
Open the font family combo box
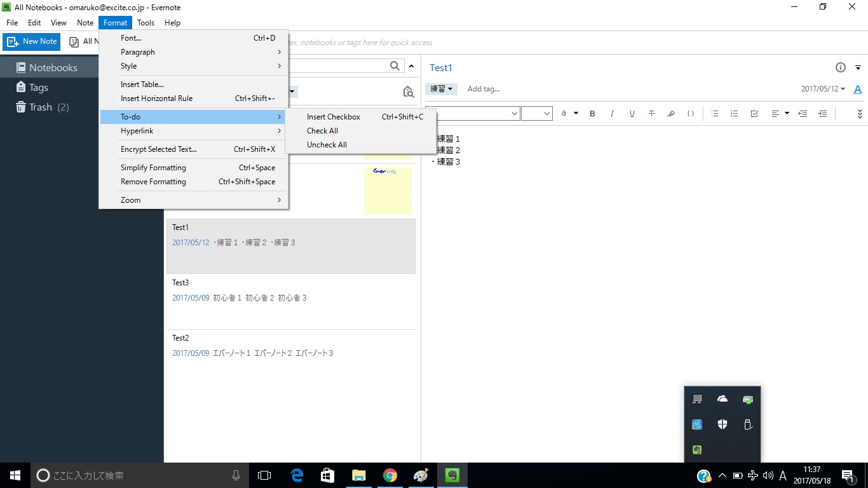pos(473,114)
